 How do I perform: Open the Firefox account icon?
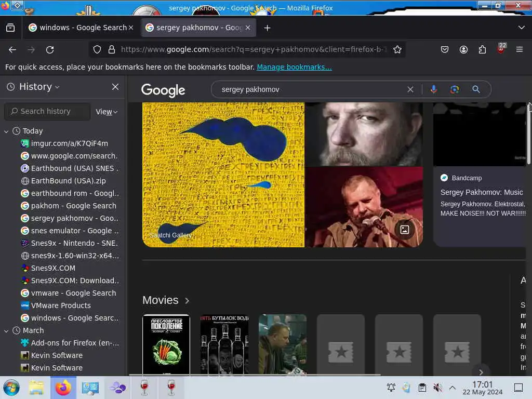coord(463,49)
